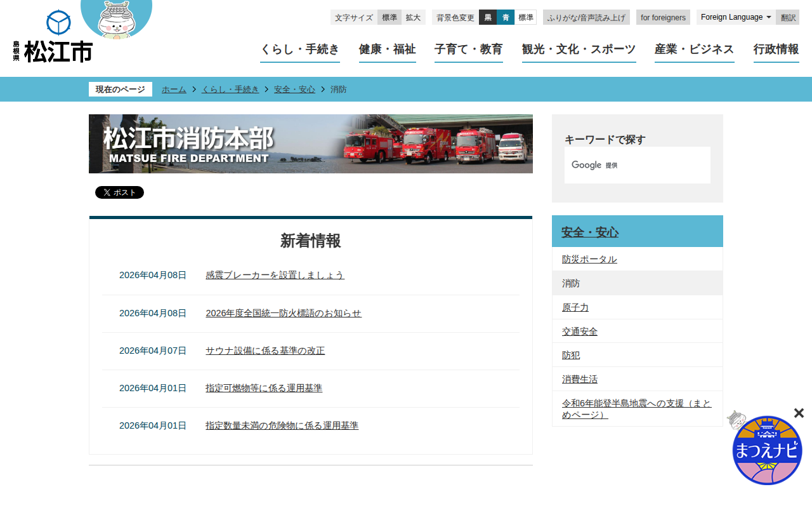This screenshot has width=812, height=508.
Task: Click the Google keyword search field
Action: point(638,165)
